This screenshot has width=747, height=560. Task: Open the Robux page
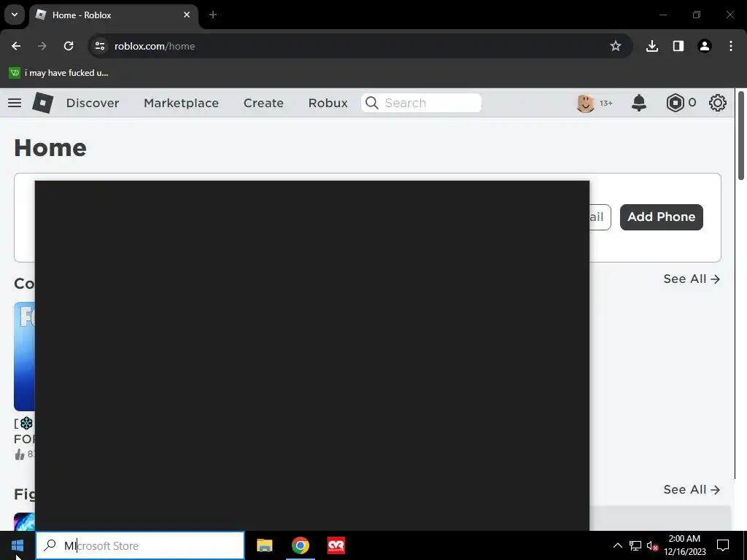pyautogui.click(x=328, y=103)
